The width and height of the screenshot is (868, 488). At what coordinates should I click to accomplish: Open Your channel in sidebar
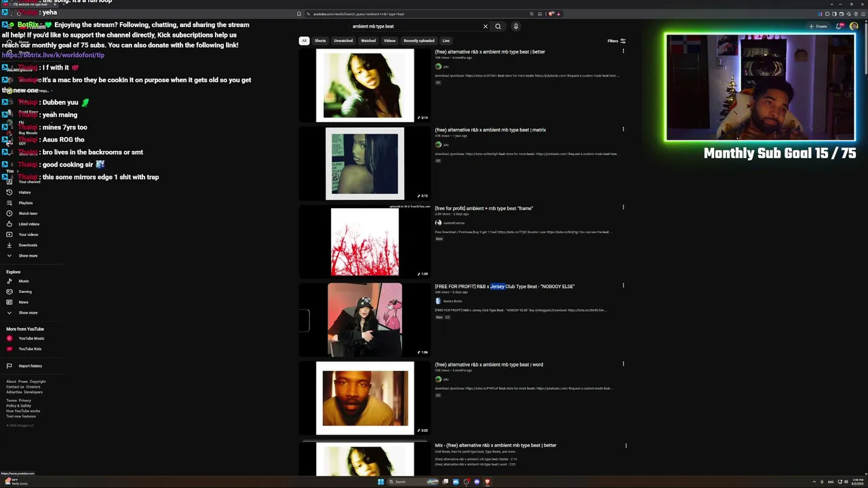[x=29, y=182]
